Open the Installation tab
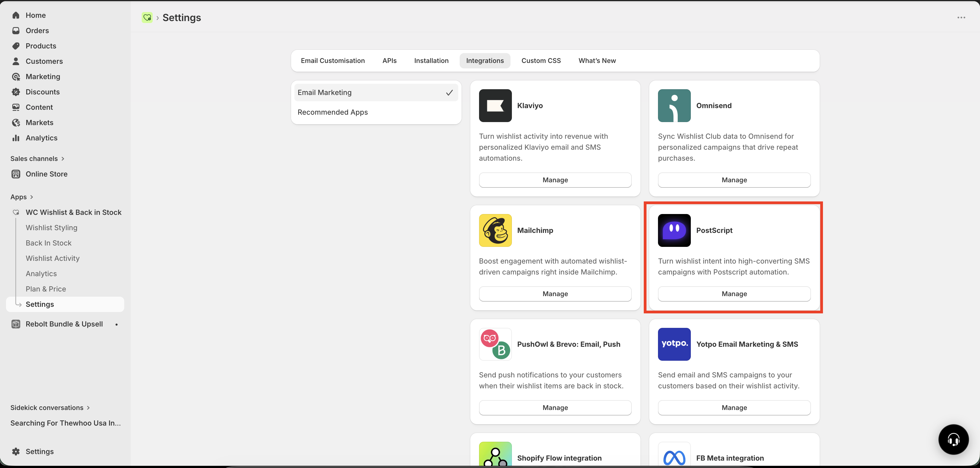 [431, 60]
